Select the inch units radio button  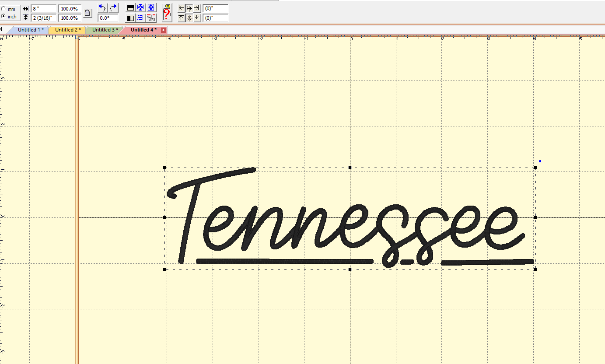pos(3,16)
